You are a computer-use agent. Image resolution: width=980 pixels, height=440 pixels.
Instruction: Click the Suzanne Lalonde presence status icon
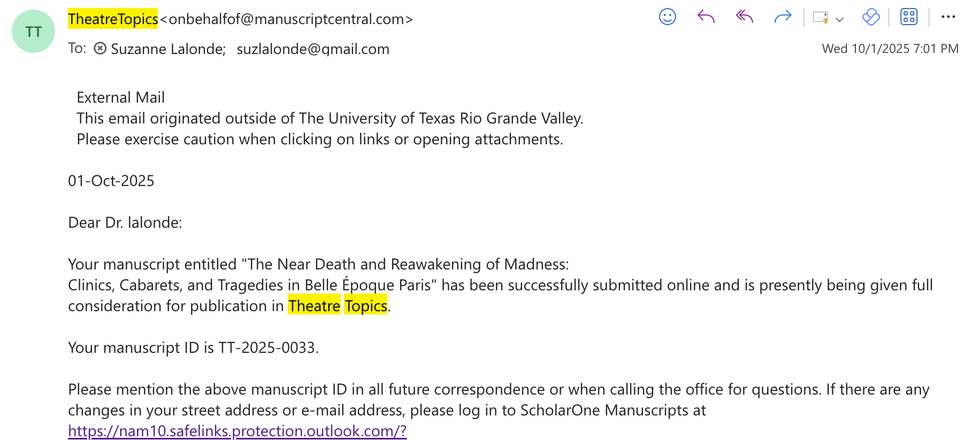click(100, 49)
